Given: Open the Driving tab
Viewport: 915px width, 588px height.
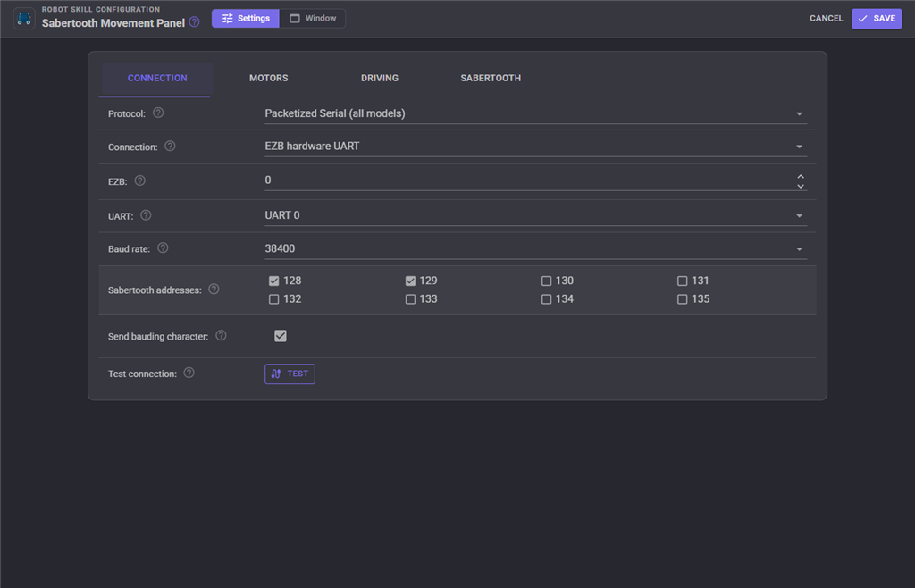Looking at the screenshot, I should pyautogui.click(x=379, y=78).
